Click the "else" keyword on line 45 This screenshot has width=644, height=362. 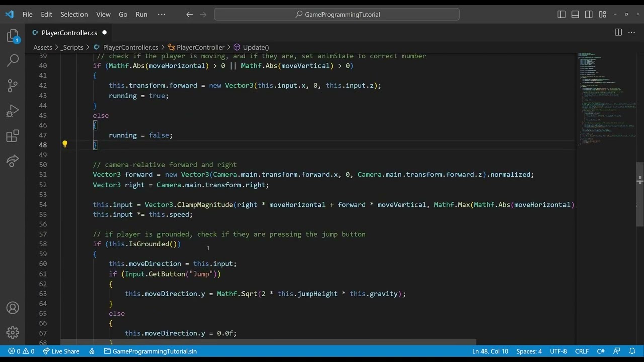point(101,115)
